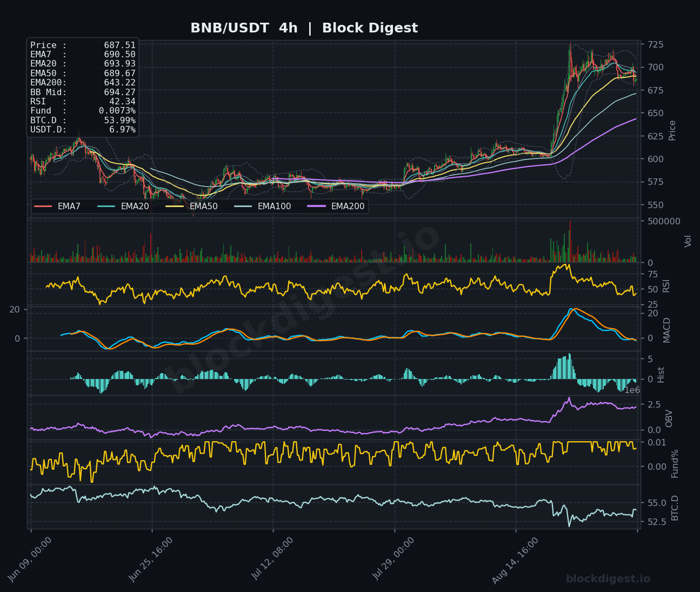The image size is (700, 592).
Task: Select the RSI 42.34 row in the info box
Action: click(83, 102)
